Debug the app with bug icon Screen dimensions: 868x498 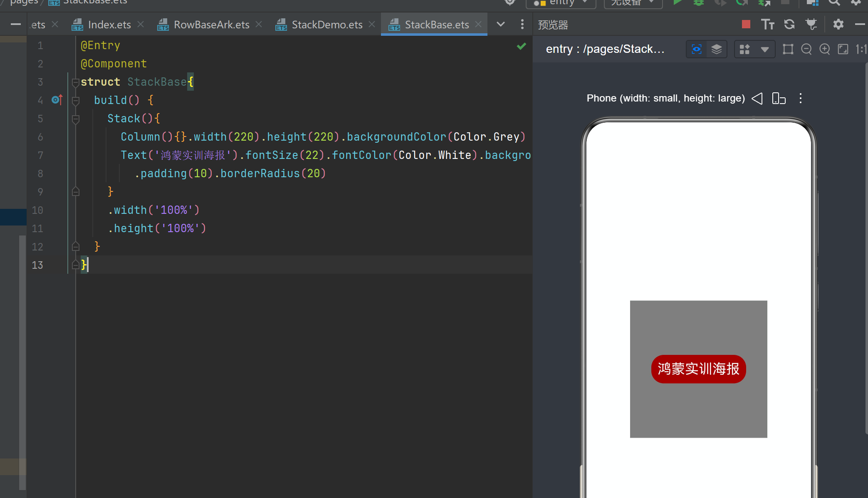point(699,2)
